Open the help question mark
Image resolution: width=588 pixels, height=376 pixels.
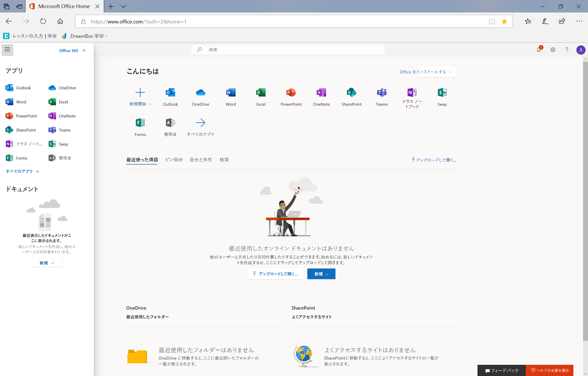(x=567, y=50)
